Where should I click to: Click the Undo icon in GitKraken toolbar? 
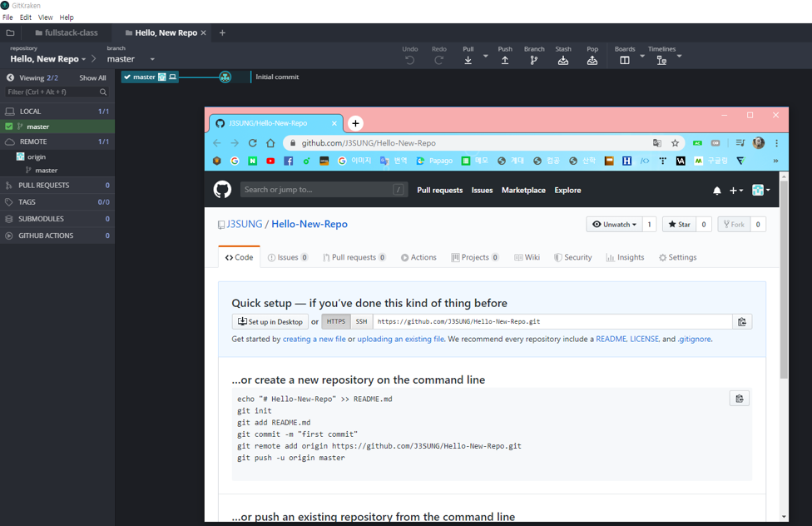[x=409, y=60]
